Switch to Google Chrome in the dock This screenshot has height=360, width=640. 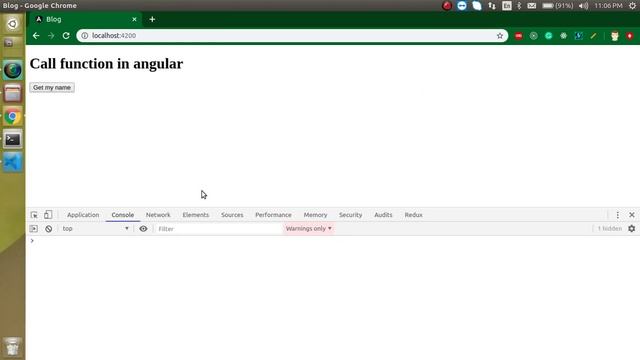point(13,117)
